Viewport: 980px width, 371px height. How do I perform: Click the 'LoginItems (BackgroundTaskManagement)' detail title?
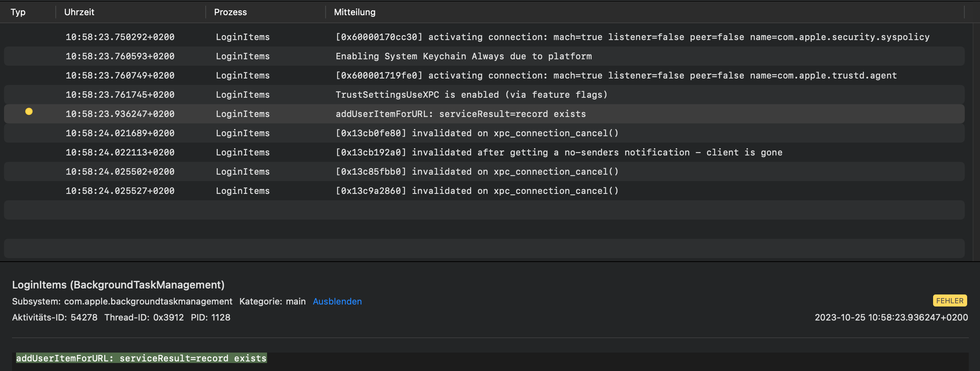(118, 285)
